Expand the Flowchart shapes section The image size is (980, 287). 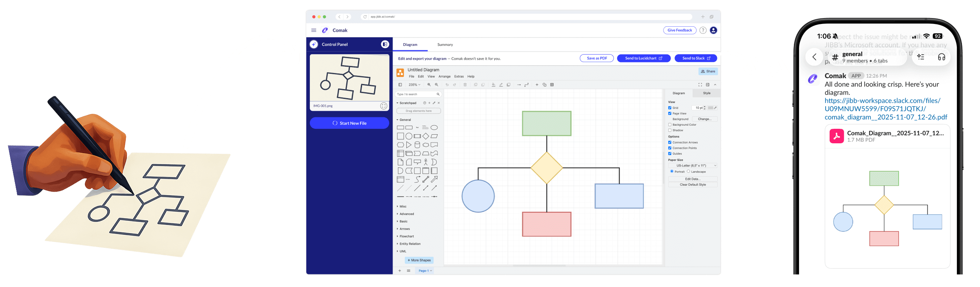[406, 236]
